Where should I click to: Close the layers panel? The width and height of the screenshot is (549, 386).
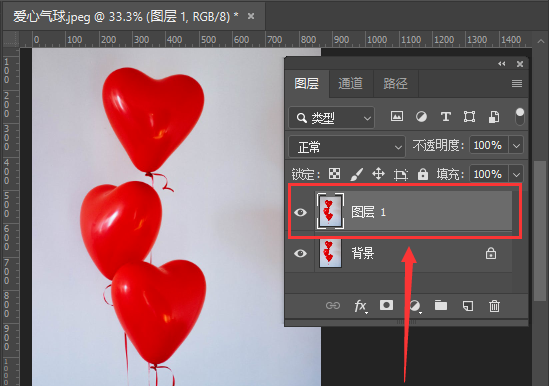point(520,64)
